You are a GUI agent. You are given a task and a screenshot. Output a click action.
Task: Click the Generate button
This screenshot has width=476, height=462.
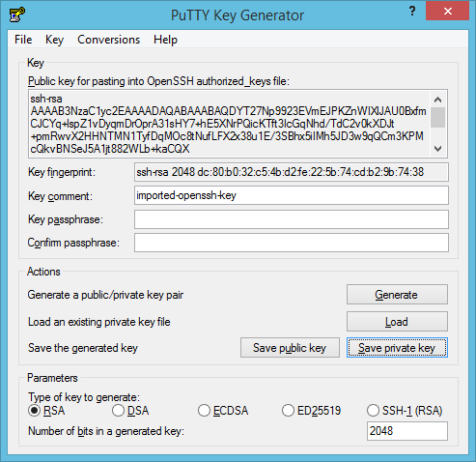pyautogui.click(x=397, y=295)
